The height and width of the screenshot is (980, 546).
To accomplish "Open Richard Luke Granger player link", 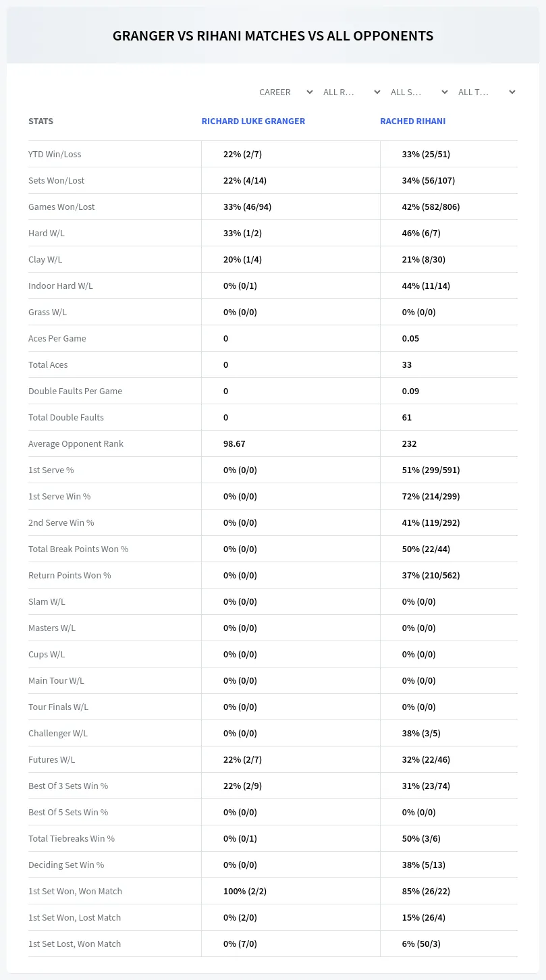I will (253, 121).
